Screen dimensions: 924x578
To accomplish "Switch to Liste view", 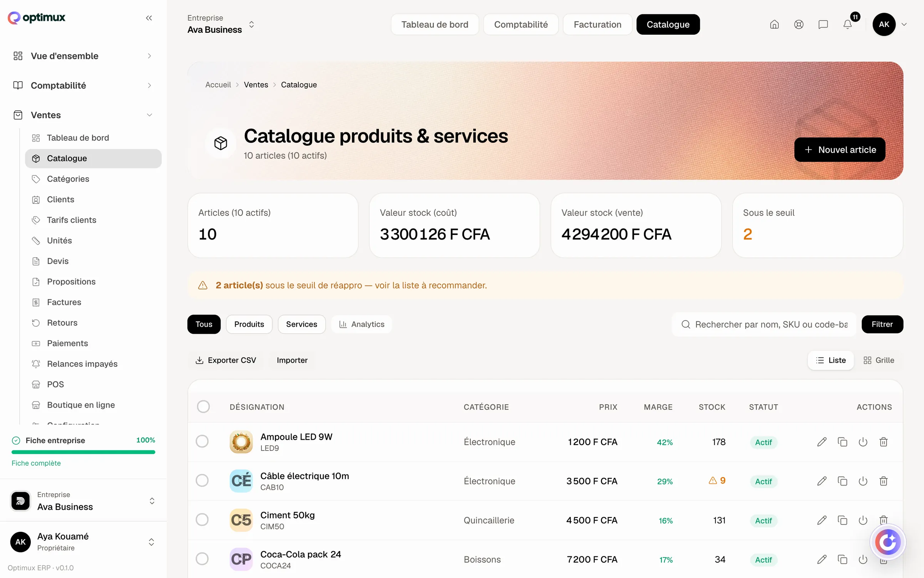I will pyautogui.click(x=831, y=360).
